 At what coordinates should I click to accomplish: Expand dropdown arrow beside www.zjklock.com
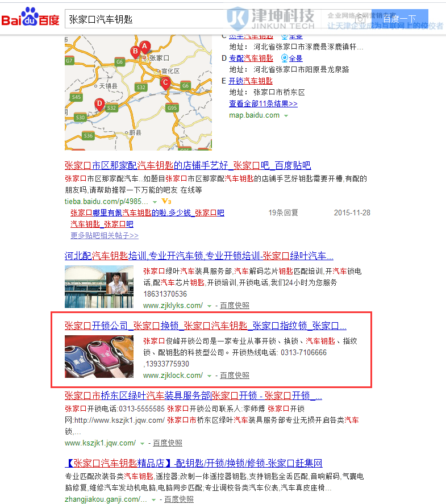point(209,376)
